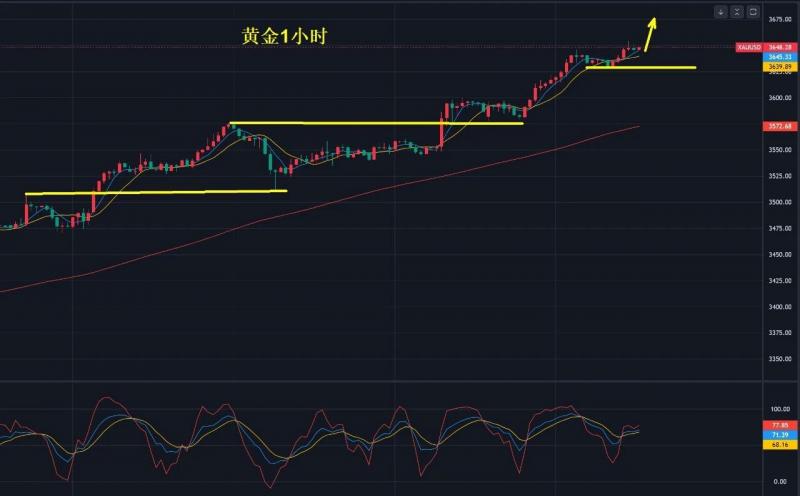Select the yellow horizontal line near 3510
Screen dimensions: 800x496
click(x=156, y=192)
